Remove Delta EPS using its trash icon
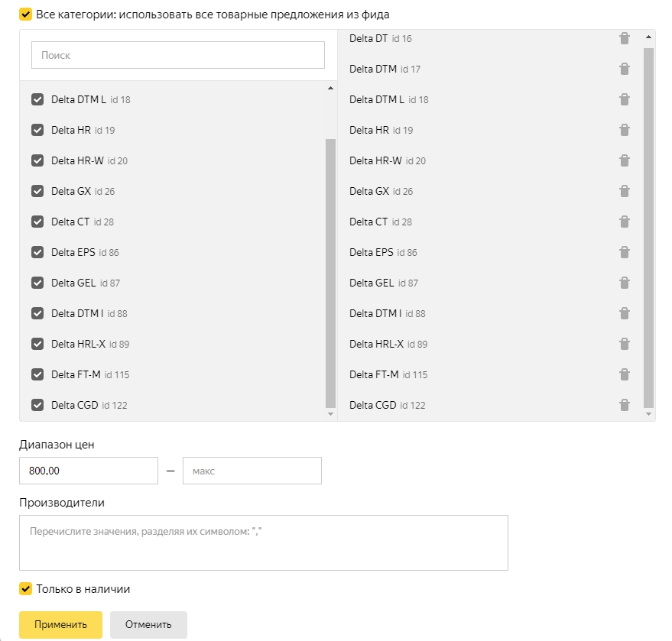 point(625,252)
